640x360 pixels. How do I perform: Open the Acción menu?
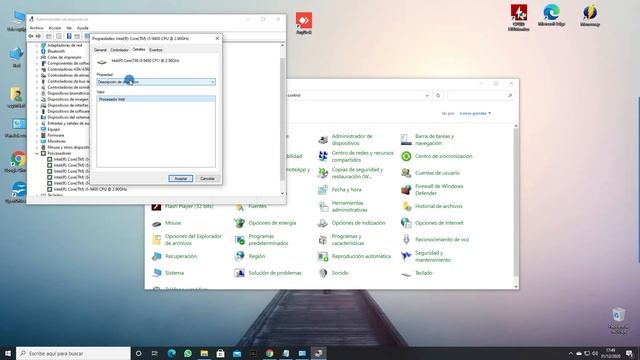(55, 28)
